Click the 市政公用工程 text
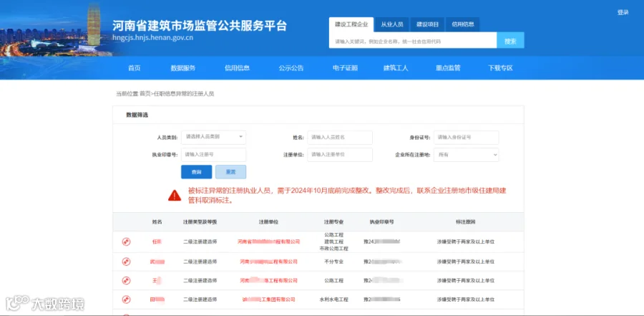The width and height of the screenshot is (644, 316). (x=333, y=249)
